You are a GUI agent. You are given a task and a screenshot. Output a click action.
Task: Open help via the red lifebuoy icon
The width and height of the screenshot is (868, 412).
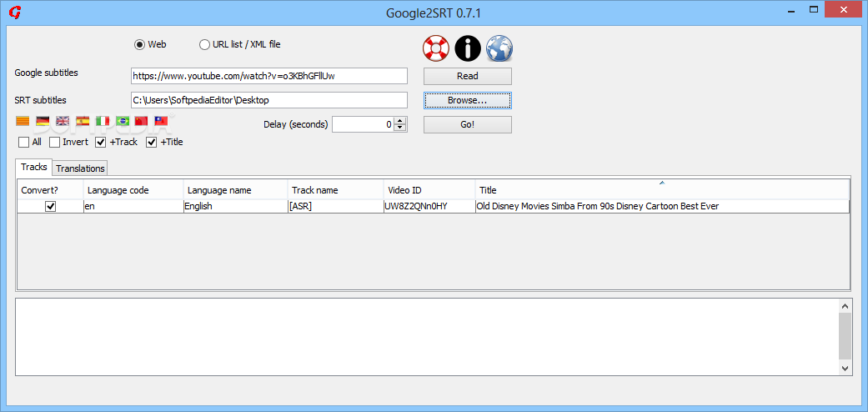435,48
